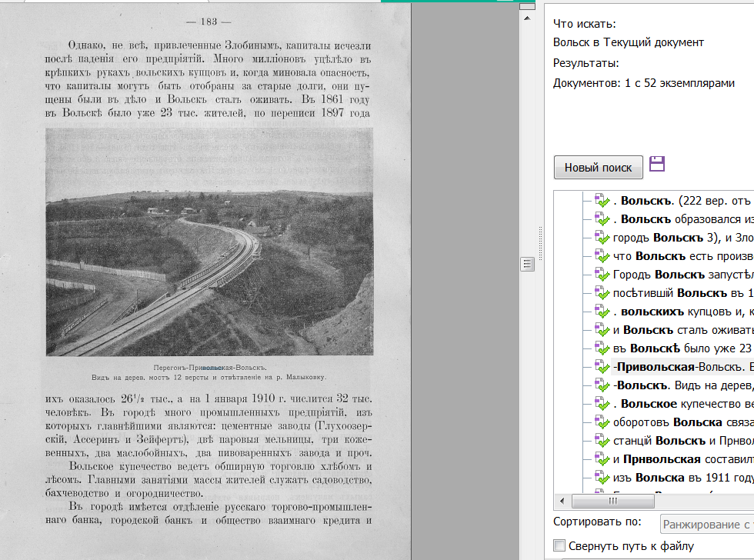754x560 pixels.
Task: Click the result icon beside 'Вольскъ образовался'
Action: (602, 219)
